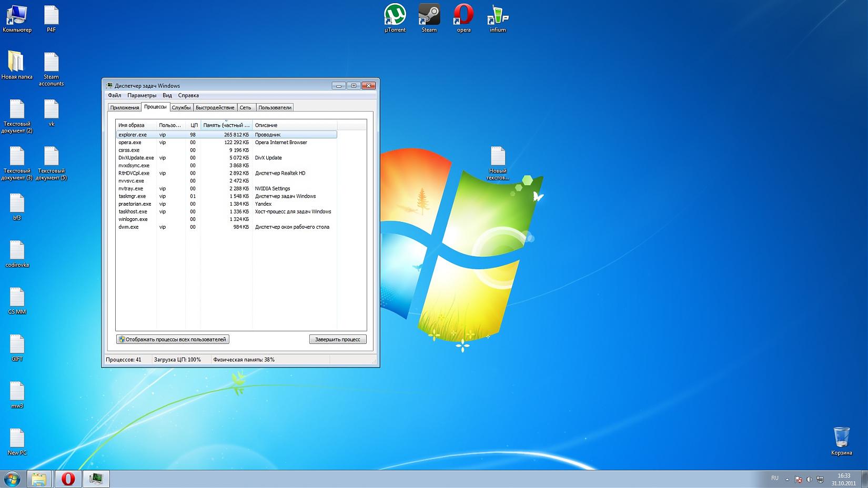
Task: Open the µTorrent desktop shortcut
Action: [395, 16]
